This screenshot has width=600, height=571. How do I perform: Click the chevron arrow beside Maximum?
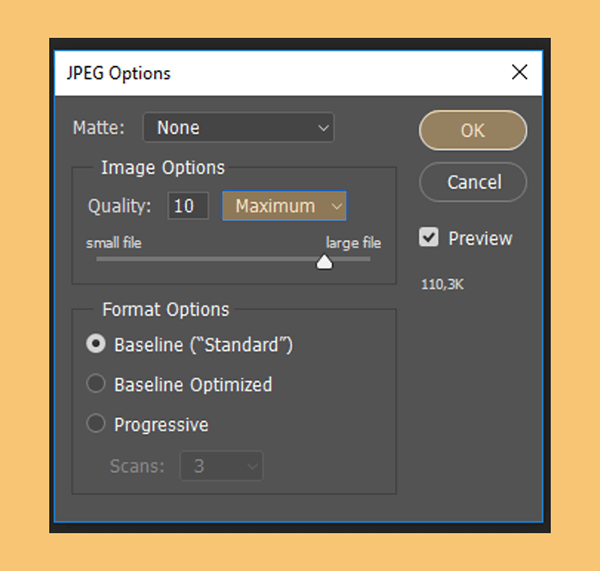tap(336, 207)
